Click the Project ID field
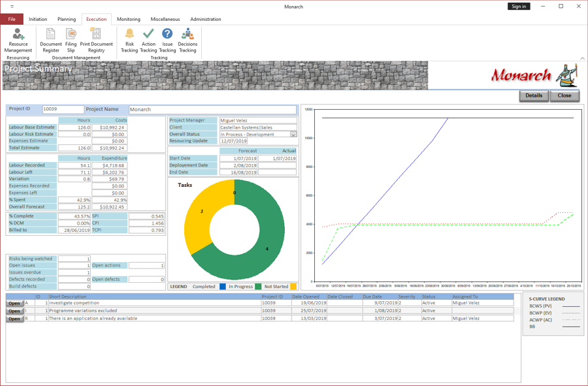The width and height of the screenshot is (588, 386). pyautogui.click(x=63, y=109)
